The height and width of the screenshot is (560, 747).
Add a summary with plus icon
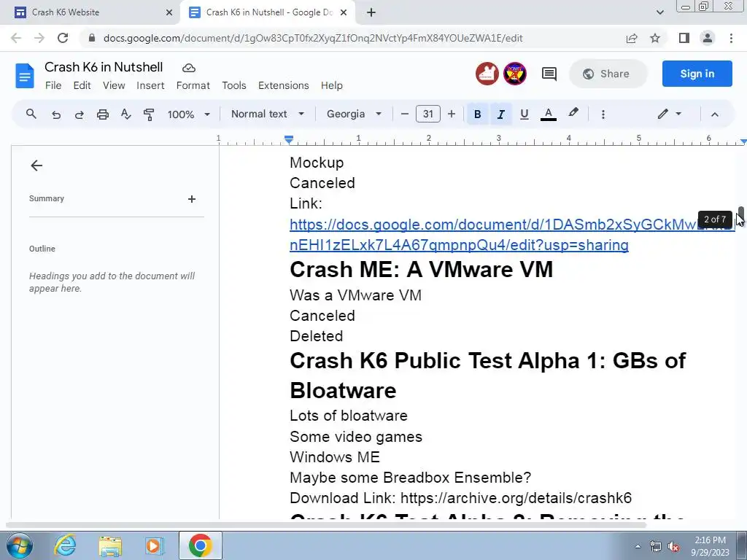[x=192, y=199]
